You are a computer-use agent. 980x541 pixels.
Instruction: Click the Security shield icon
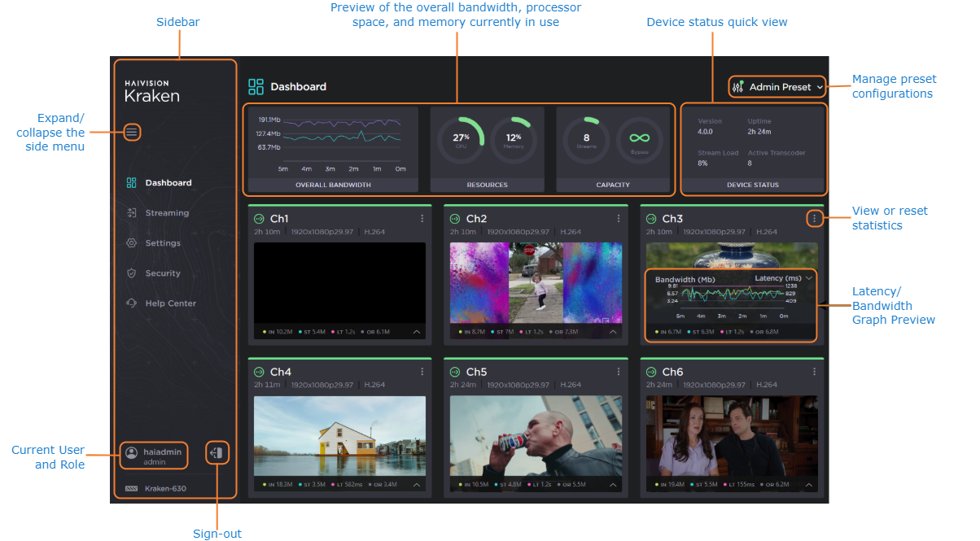130,273
